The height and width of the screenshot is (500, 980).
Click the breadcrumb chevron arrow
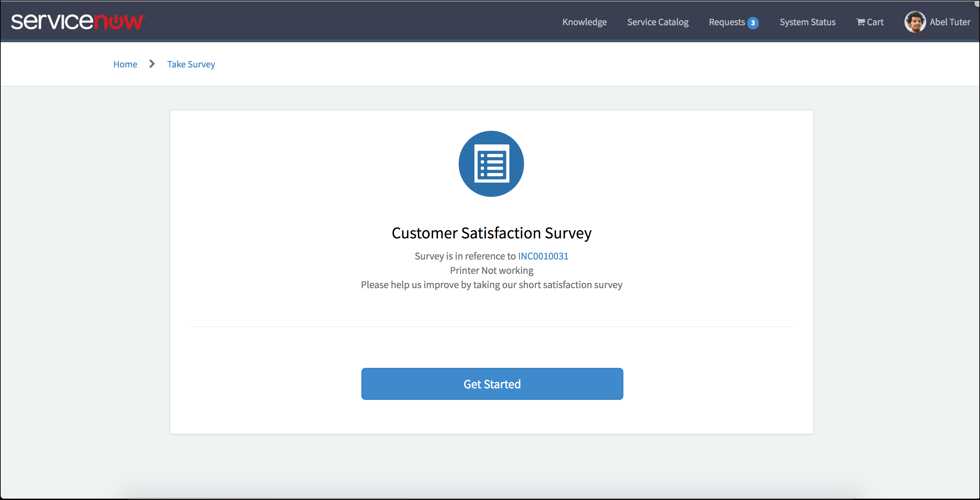(152, 64)
